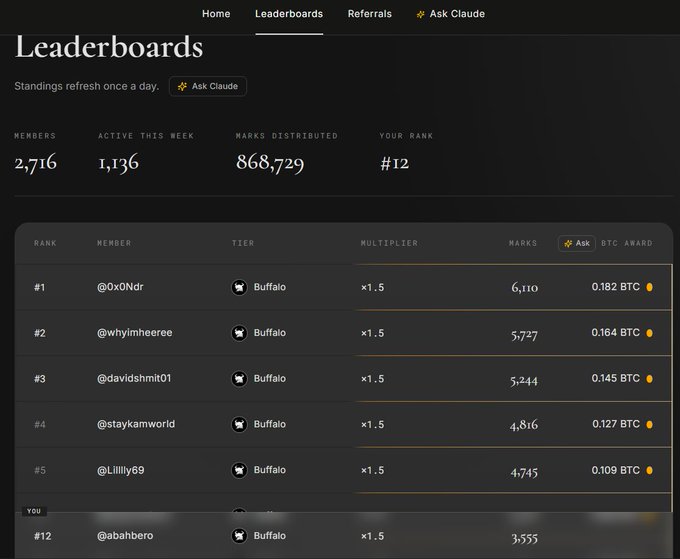Click the 5,727 marks value
Screen dimensions: 680x559
[524, 334]
